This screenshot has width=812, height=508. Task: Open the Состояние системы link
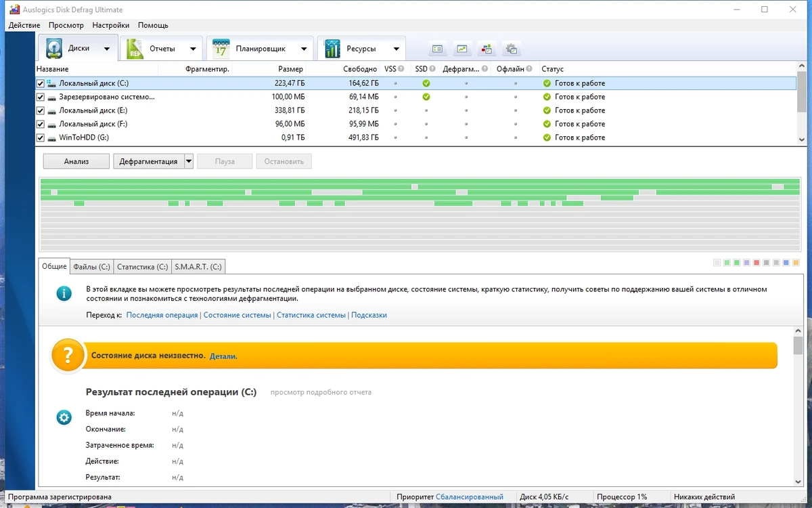[238, 315]
